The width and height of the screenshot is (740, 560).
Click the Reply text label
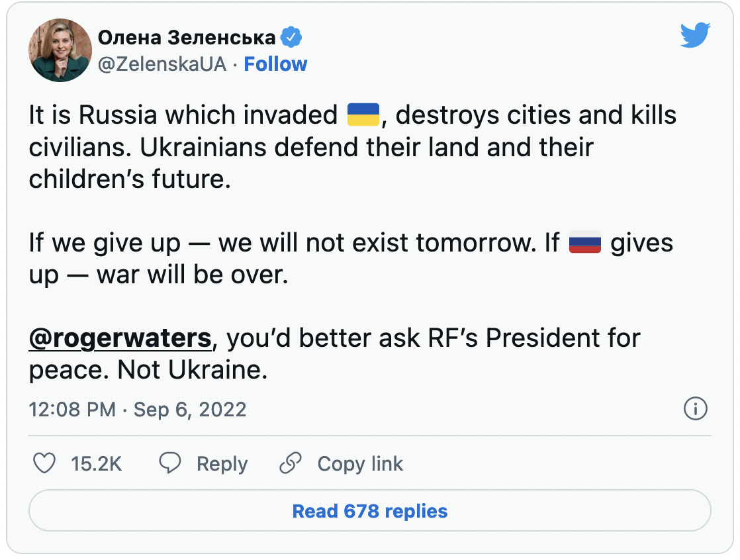[222, 463]
